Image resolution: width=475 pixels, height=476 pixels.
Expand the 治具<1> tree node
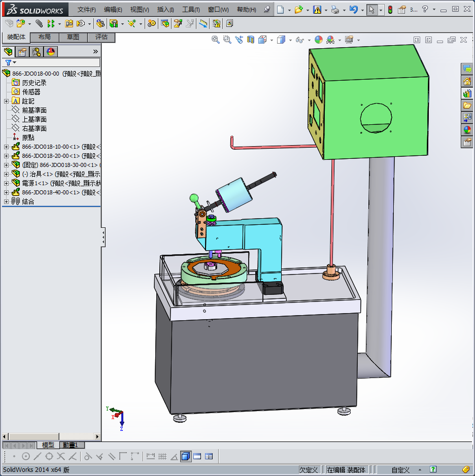point(6,174)
